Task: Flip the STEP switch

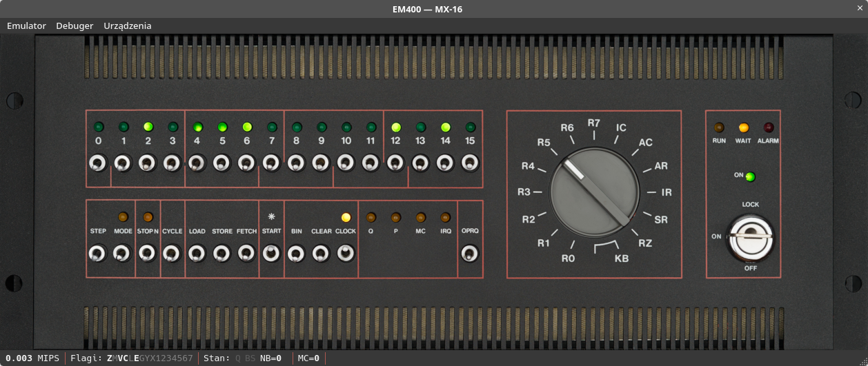Action: (x=98, y=254)
